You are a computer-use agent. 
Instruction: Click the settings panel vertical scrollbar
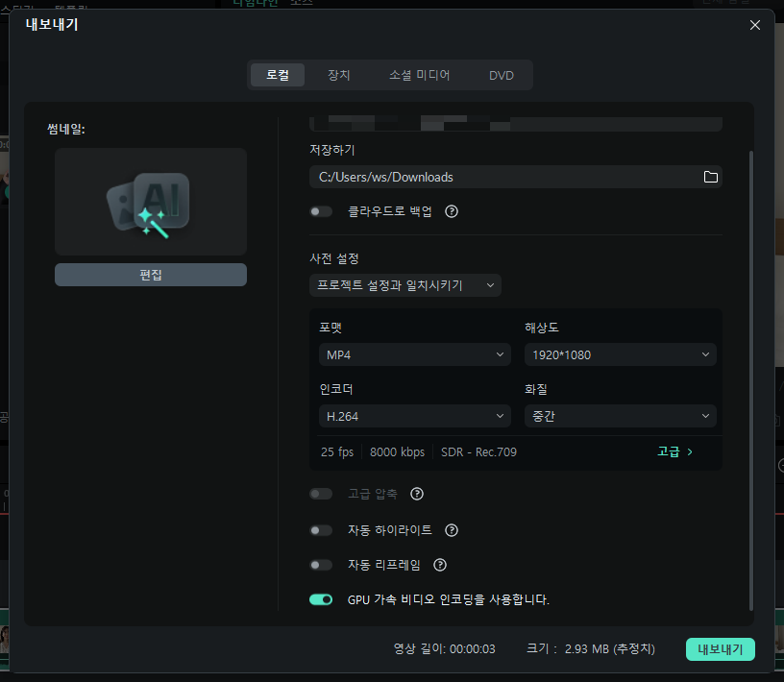point(750,380)
